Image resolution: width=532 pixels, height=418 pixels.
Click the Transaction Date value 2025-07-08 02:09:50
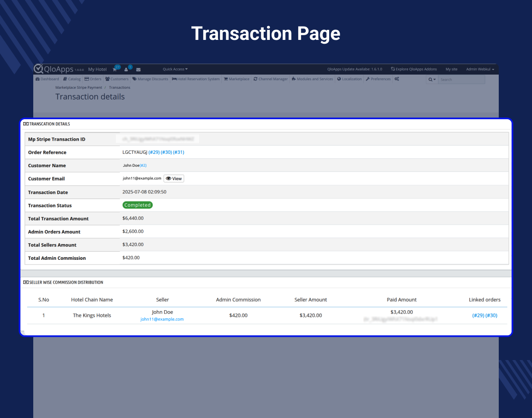pos(144,192)
